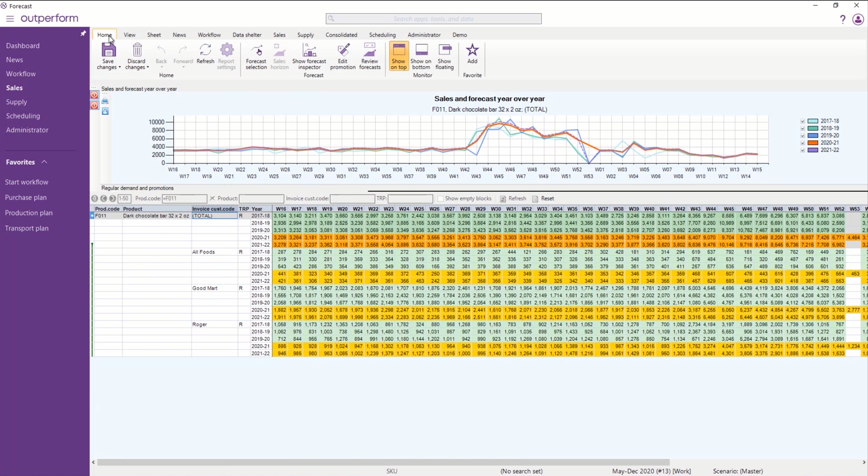Click the Reset button in filter bar
868x476 pixels.
pos(543,199)
